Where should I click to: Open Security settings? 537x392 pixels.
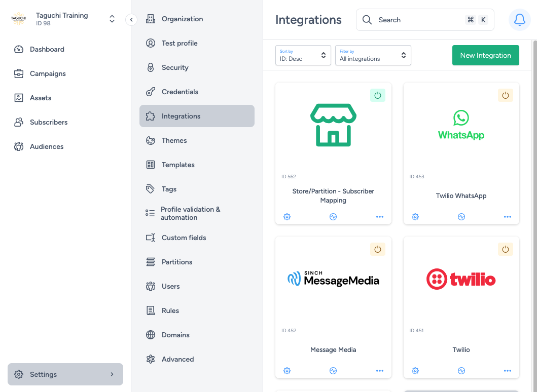point(197,67)
